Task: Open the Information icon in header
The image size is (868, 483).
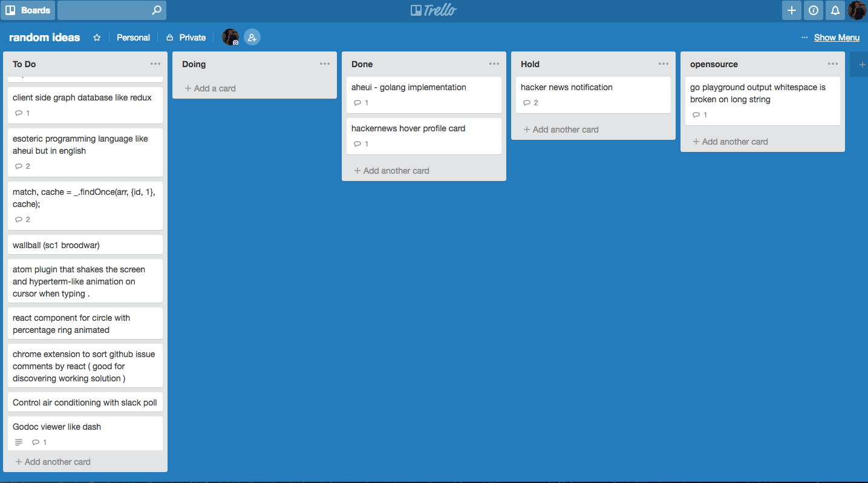Action: (x=814, y=10)
